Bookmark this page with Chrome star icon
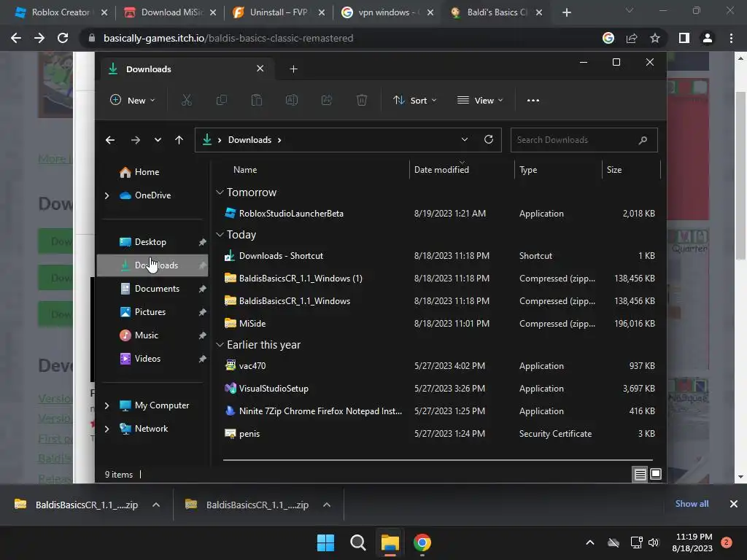This screenshot has width=747, height=560. point(655,38)
